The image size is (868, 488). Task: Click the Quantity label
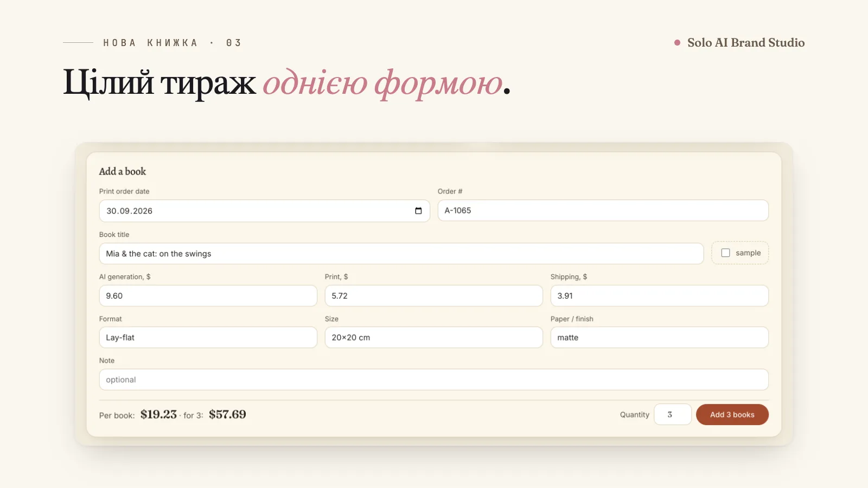[635, 415]
